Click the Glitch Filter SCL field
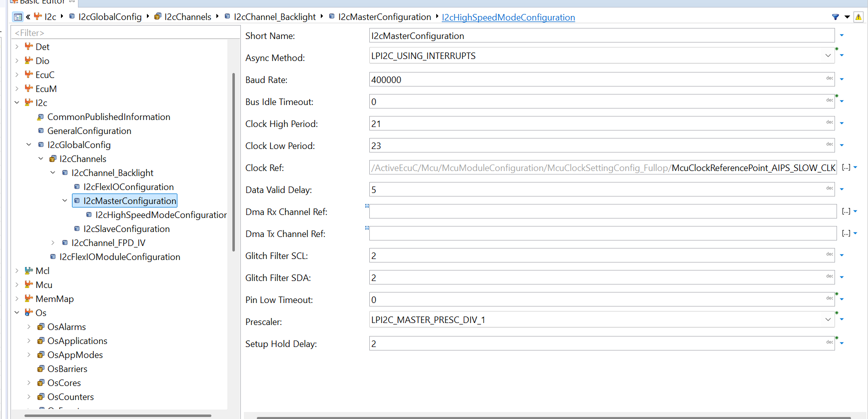The width and height of the screenshot is (868, 419). 602,255
